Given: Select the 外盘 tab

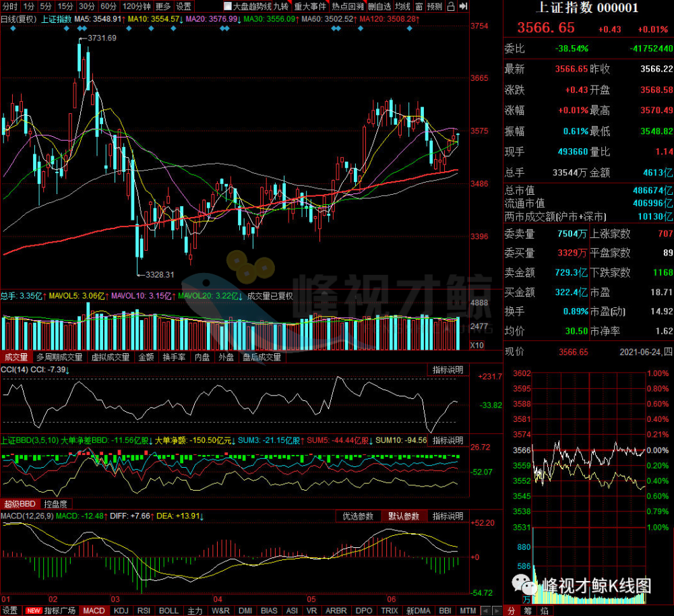Looking at the screenshot, I should [226, 357].
